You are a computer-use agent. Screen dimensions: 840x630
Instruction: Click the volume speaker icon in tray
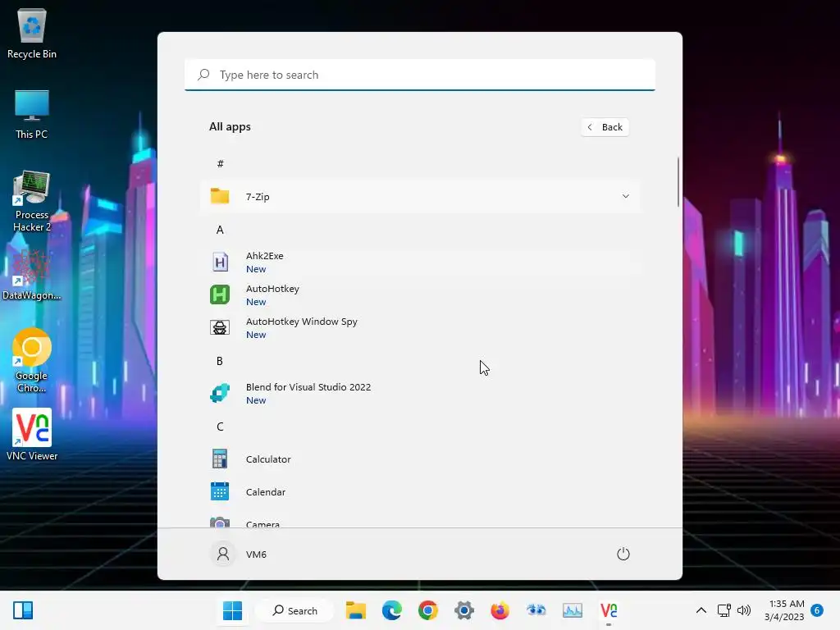tap(744, 610)
